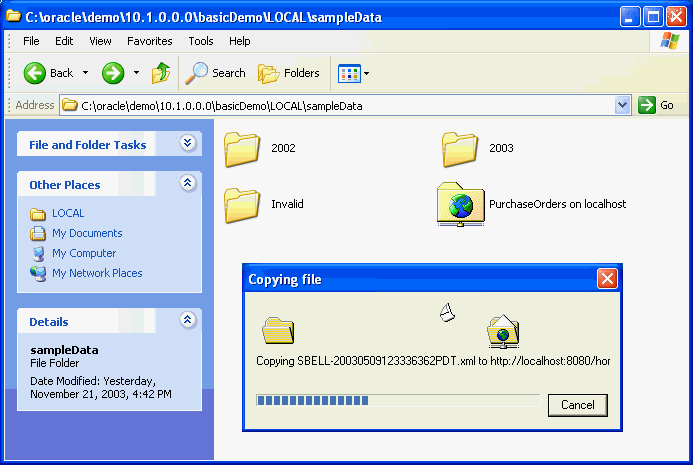
Task: Open the Views dropdown button
Action: point(354,73)
